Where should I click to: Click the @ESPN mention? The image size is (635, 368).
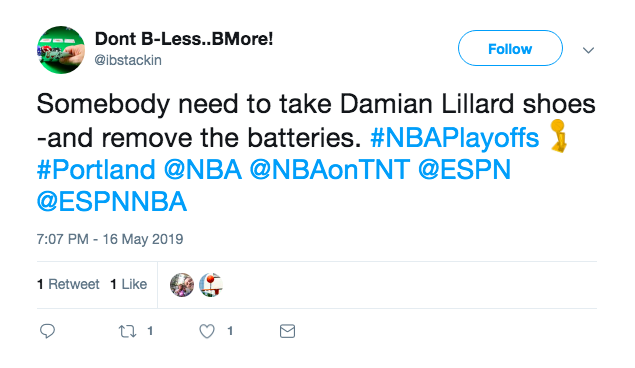[465, 170]
